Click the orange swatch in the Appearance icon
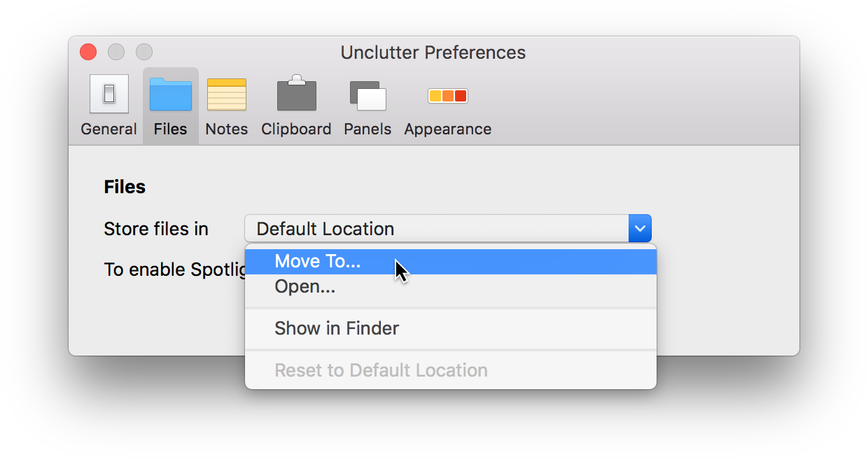Viewport: 868px width, 462px height. [x=448, y=95]
